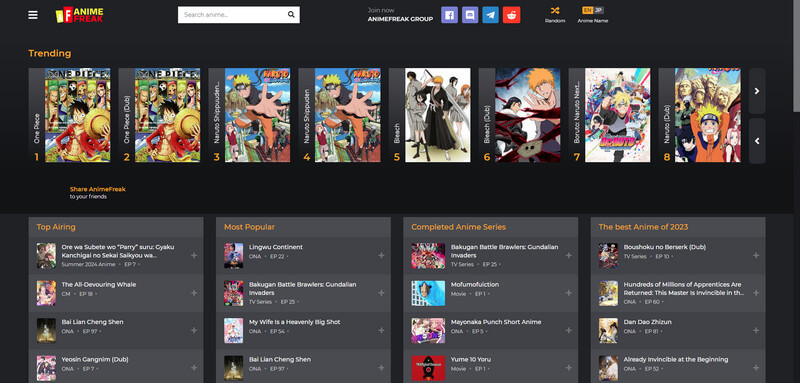800x383 pixels.
Task: Click the AnimeFreak logo
Action: tap(79, 15)
